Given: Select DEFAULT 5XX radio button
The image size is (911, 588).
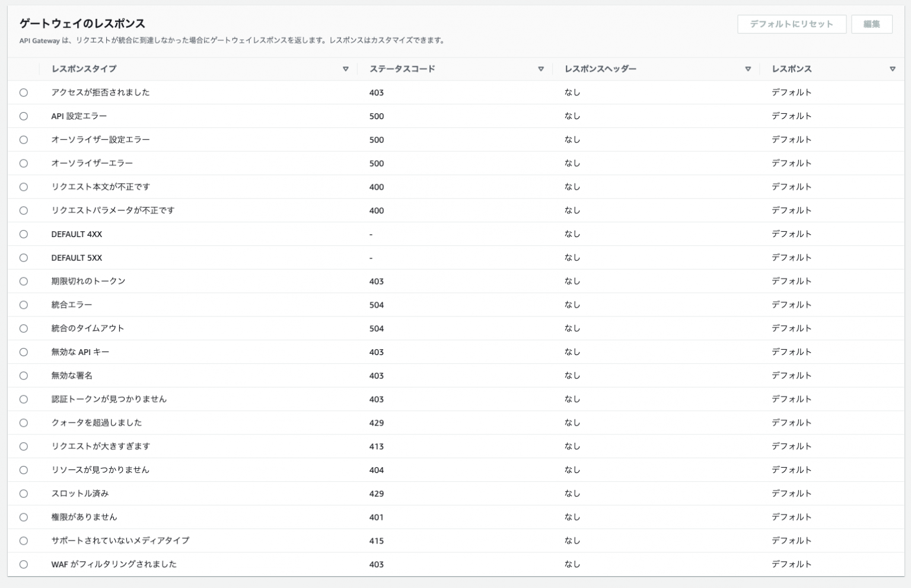Looking at the screenshot, I should click(x=24, y=258).
